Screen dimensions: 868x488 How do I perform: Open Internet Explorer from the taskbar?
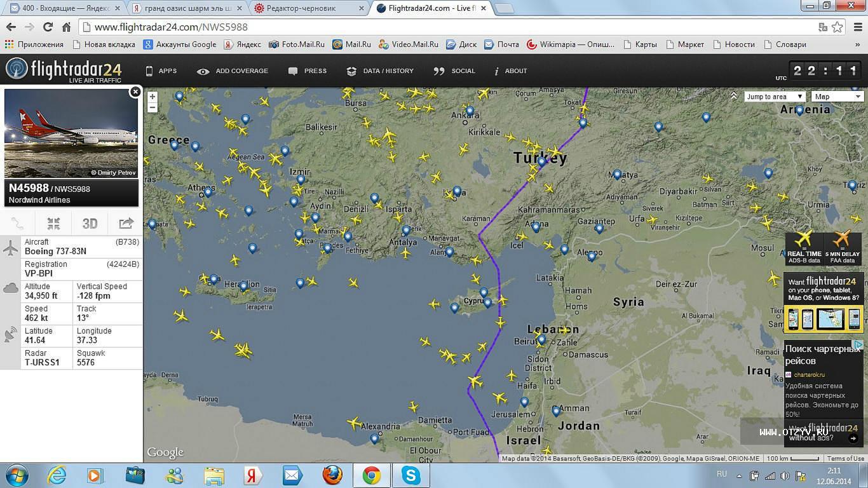point(57,475)
